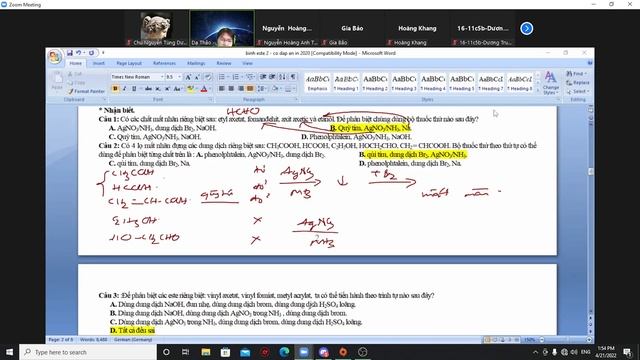Open the font size dropdown
This screenshot has width=640, height=360.
(179, 77)
